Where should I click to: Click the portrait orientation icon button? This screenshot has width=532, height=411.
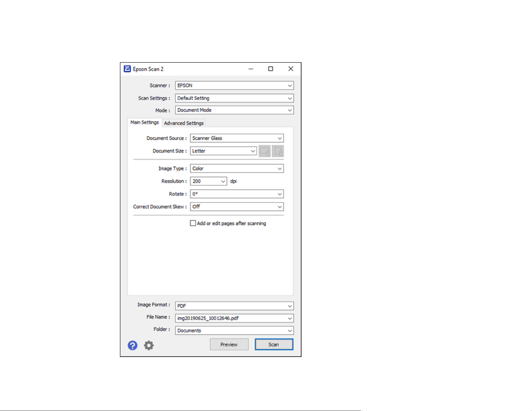tap(278, 151)
